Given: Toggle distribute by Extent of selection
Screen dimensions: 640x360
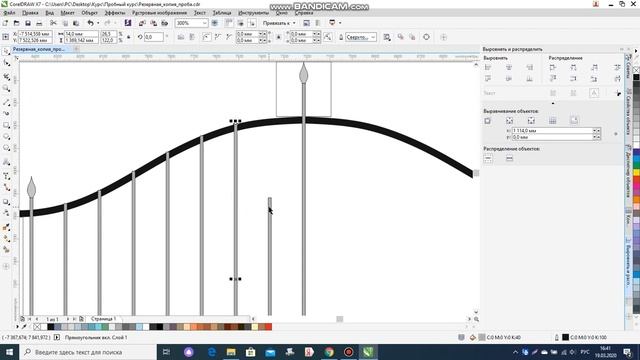Looking at the screenshot, I should tap(488, 158).
